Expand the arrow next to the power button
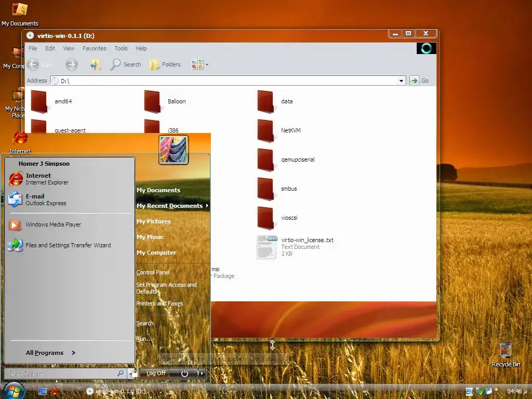532x399 pixels. 202,373
